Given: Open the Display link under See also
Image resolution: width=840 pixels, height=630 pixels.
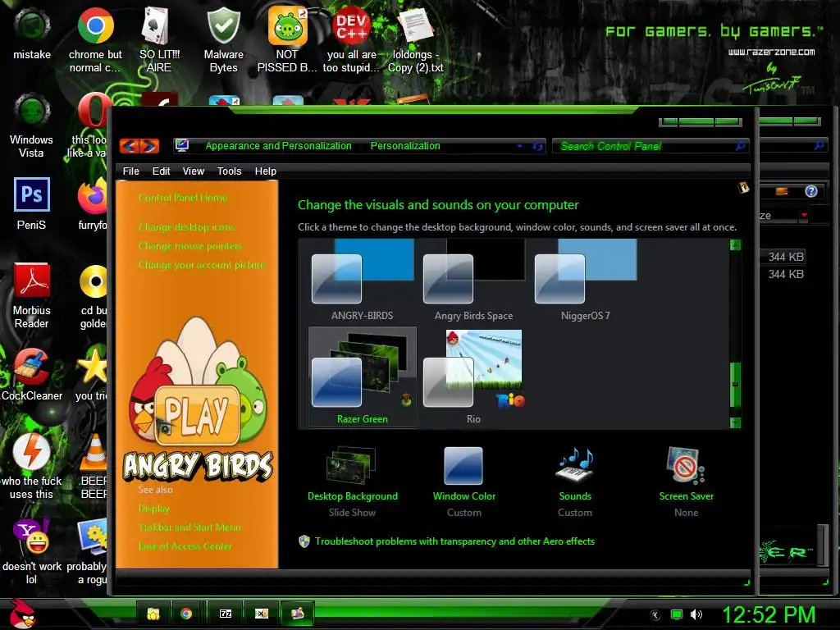Looking at the screenshot, I should pyautogui.click(x=153, y=509).
